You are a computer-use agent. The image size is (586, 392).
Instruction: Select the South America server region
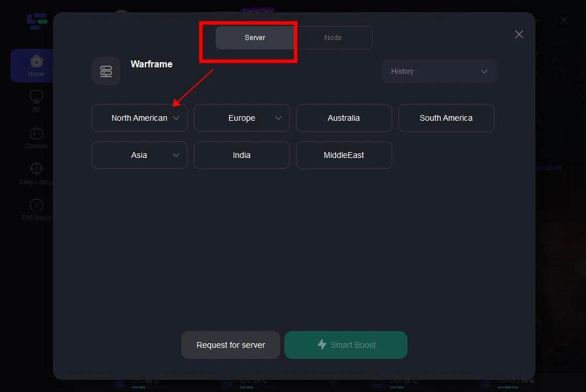tap(446, 118)
